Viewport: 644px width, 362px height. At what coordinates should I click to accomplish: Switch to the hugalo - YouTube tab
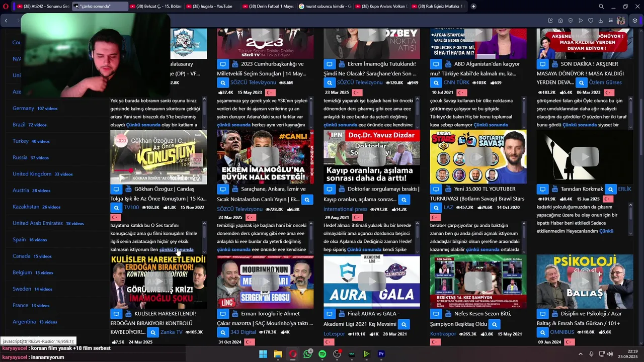point(213,7)
